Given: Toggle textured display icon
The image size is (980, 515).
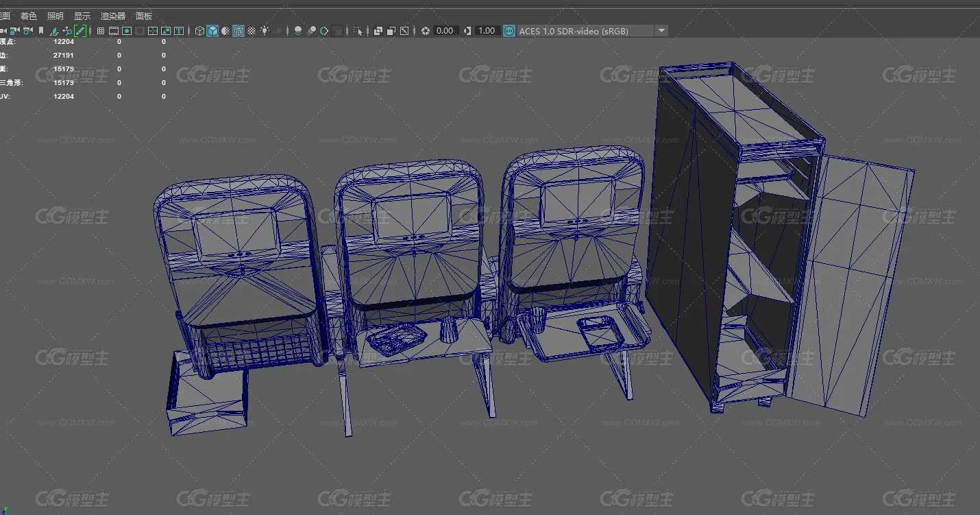Looking at the screenshot, I should (x=251, y=31).
